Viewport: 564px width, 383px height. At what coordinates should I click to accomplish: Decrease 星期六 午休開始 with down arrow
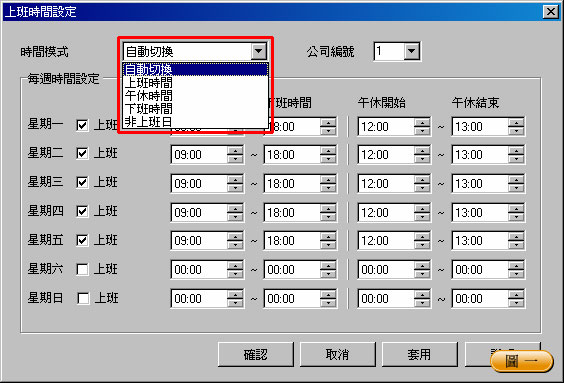tap(422, 274)
